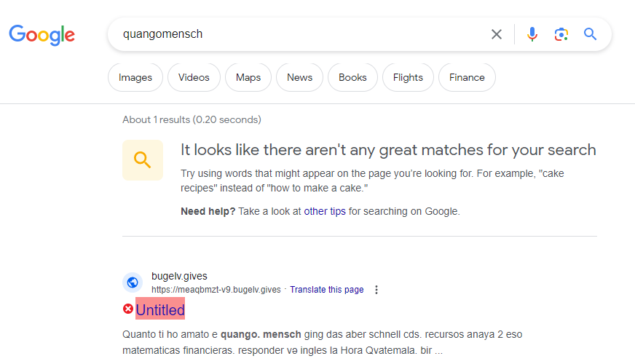This screenshot has height=364, width=635.
Task: Open Google Lens image search camera icon
Action: pyautogui.click(x=561, y=34)
